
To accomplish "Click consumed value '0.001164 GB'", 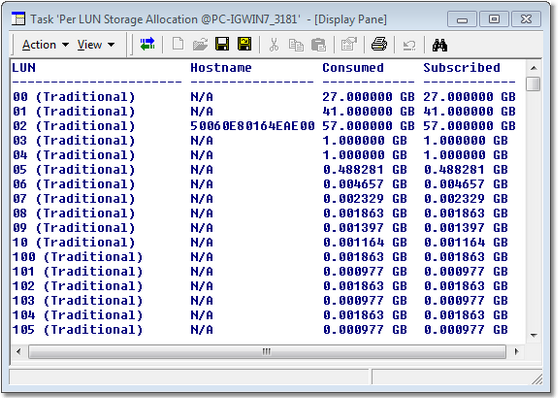I will pos(365,242).
